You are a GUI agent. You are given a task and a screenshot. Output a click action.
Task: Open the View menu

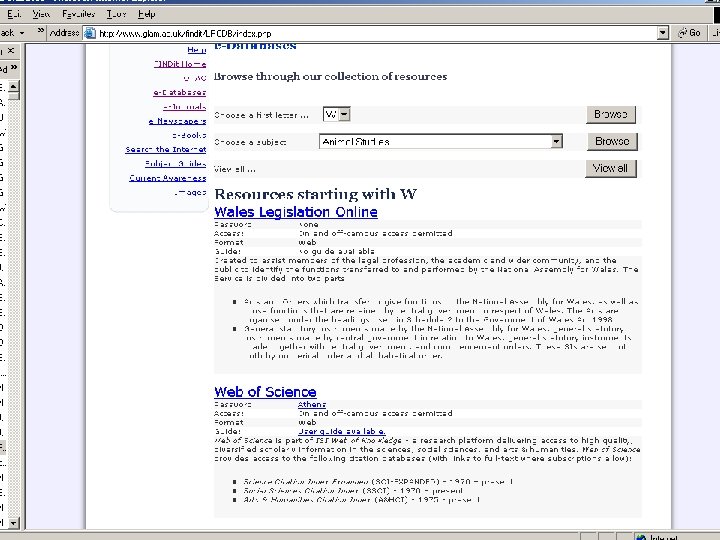pyautogui.click(x=41, y=14)
